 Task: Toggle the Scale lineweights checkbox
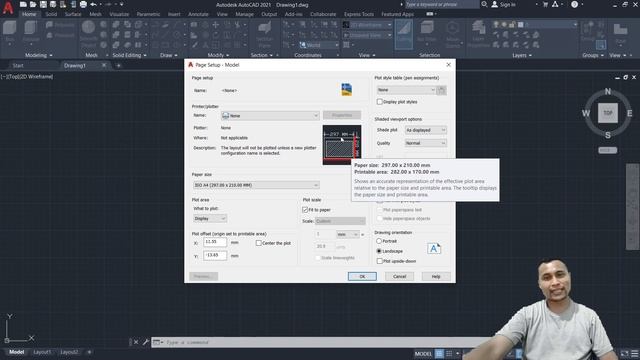318,258
